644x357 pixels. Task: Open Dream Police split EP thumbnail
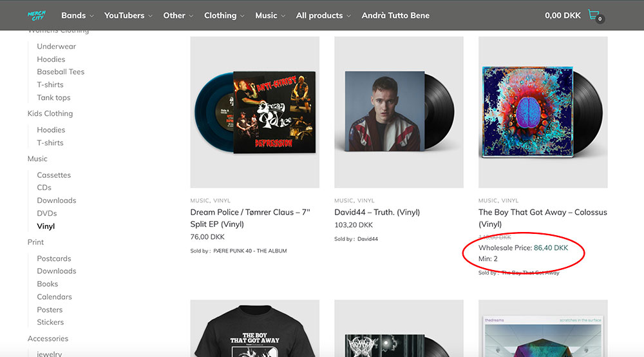[x=255, y=112]
